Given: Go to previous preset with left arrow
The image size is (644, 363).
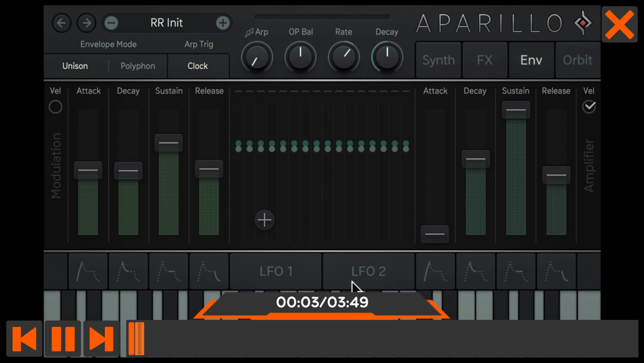Looking at the screenshot, I should coord(62,23).
